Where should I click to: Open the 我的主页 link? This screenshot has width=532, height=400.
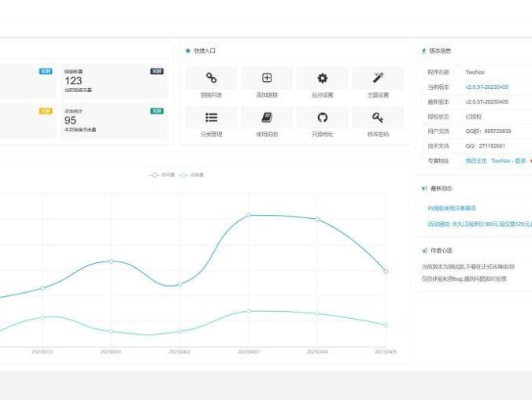pos(475,160)
